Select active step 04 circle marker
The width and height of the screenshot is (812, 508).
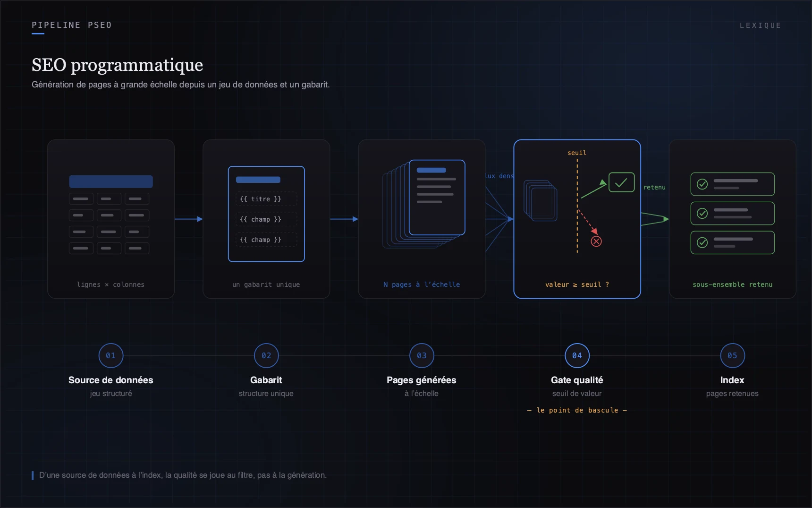[x=577, y=355]
